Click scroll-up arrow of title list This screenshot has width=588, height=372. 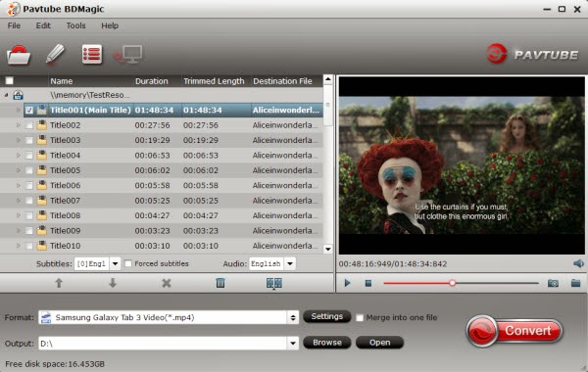click(327, 79)
